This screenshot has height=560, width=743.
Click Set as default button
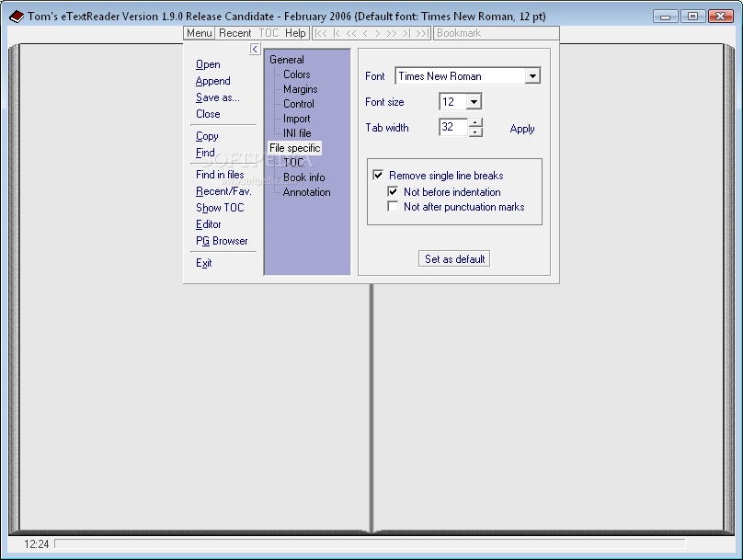pos(454,258)
